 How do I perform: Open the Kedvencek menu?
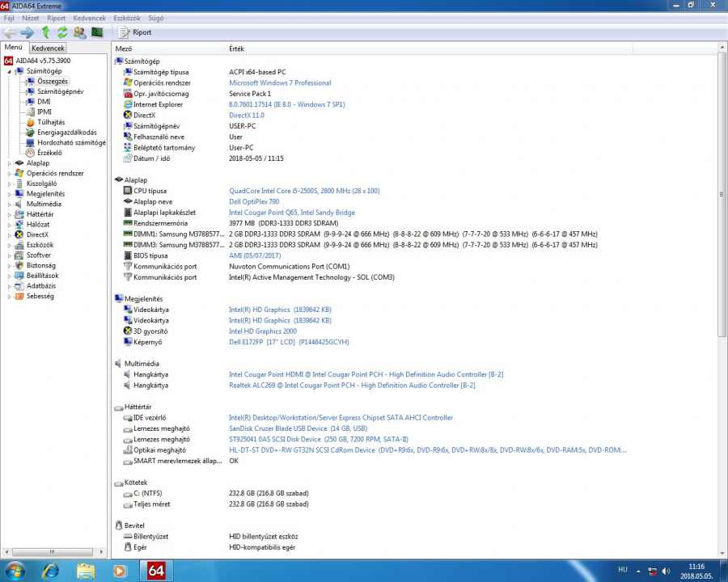90,18
